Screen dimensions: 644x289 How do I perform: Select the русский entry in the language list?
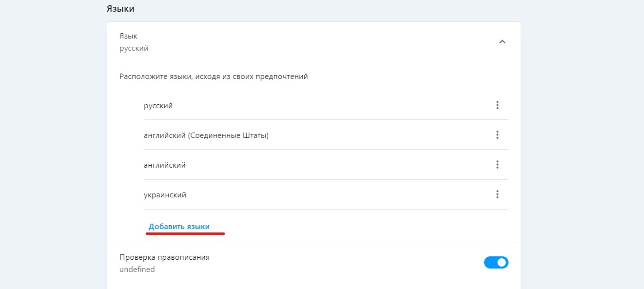tap(158, 106)
